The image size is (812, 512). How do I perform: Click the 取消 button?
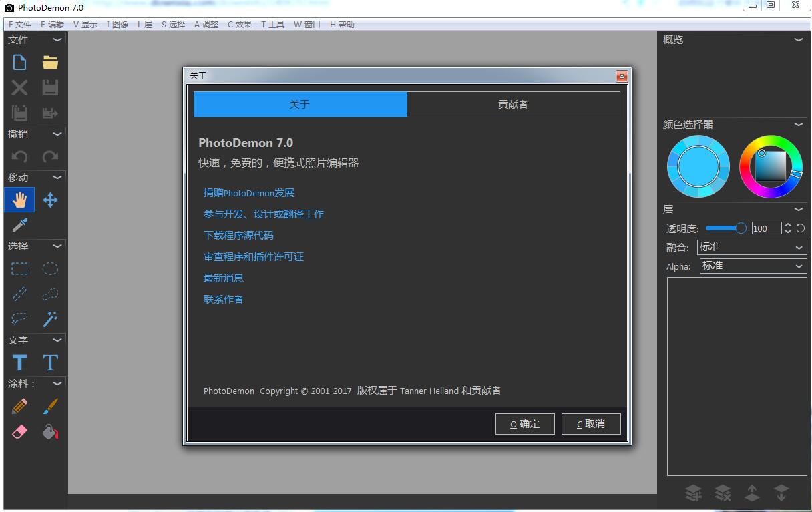[591, 424]
